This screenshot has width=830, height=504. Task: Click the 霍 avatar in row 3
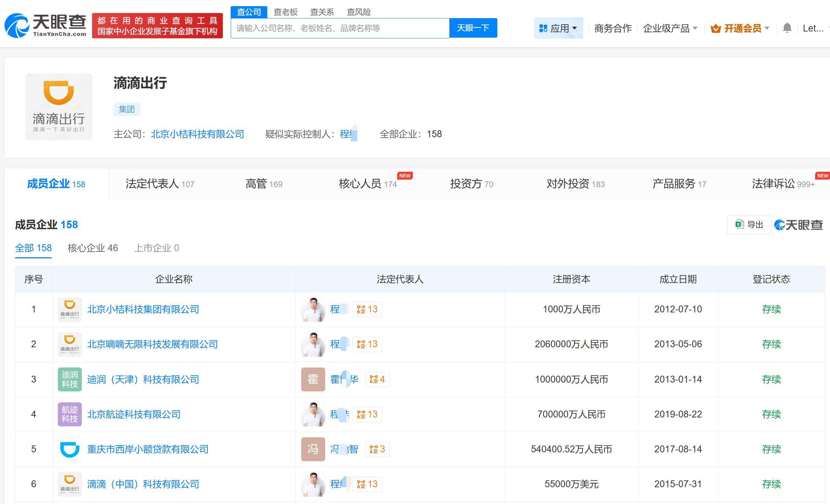coord(313,379)
